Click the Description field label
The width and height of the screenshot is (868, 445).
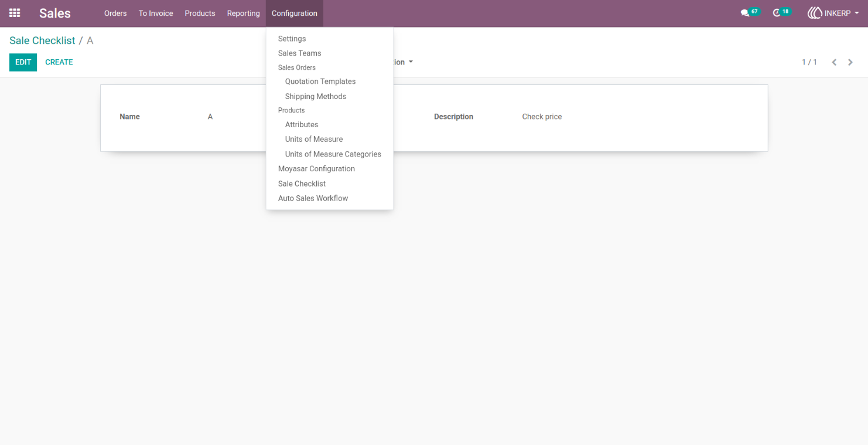453,117
